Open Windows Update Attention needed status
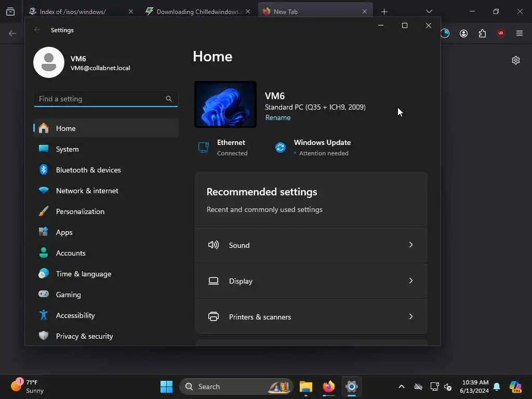Screen dimensions: 532x399 click(313, 148)
